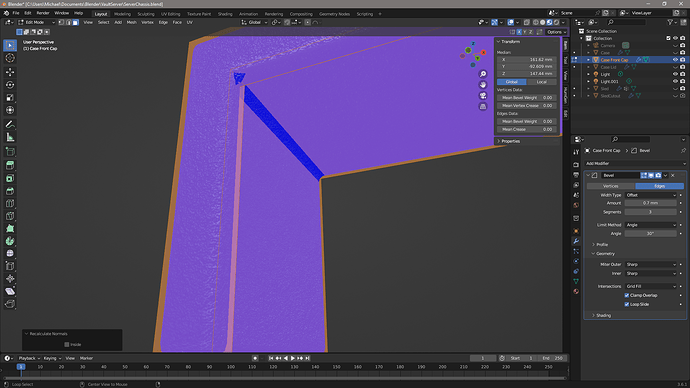Click the Segments value field
Viewport: 690px width, 388px height.
tap(651, 212)
